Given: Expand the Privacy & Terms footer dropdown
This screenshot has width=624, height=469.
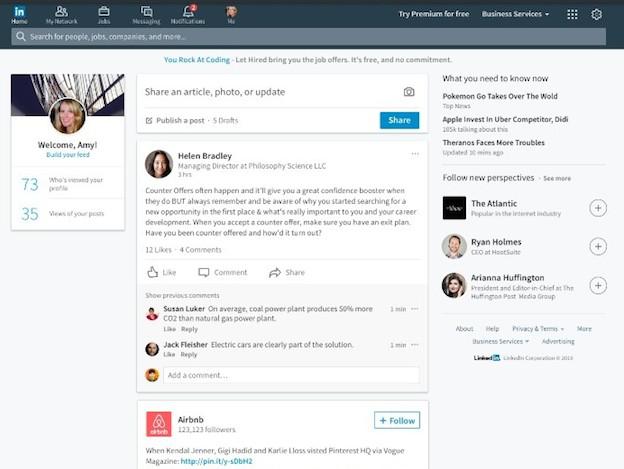Looking at the screenshot, I should [538, 329].
